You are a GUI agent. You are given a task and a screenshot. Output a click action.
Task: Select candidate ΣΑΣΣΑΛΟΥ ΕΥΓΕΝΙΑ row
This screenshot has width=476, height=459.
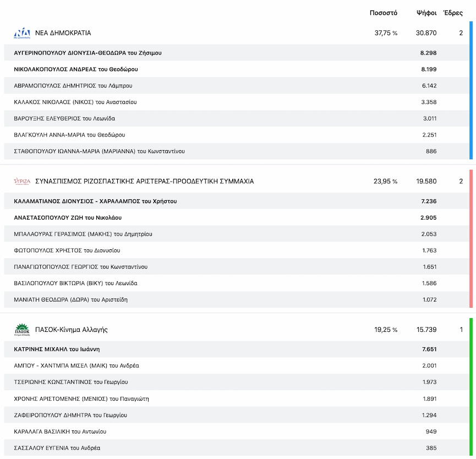click(x=237, y=448)
